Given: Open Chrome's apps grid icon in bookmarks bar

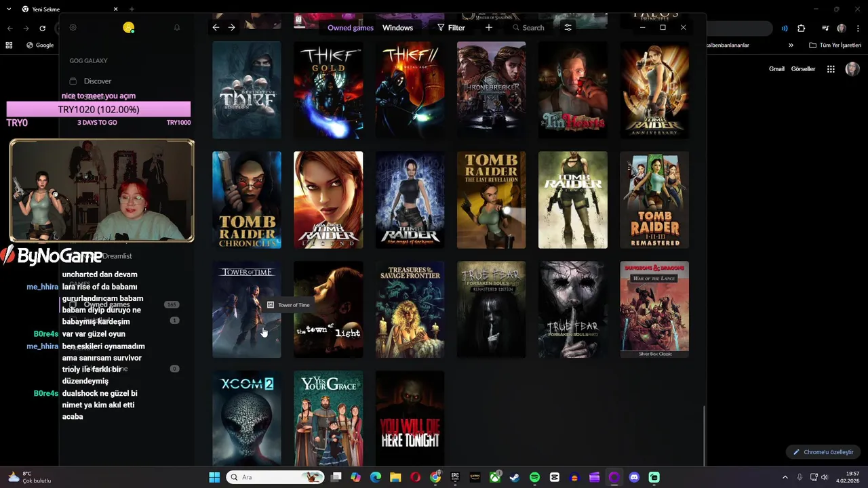Looking at the screenshot, I should (9, 45).
